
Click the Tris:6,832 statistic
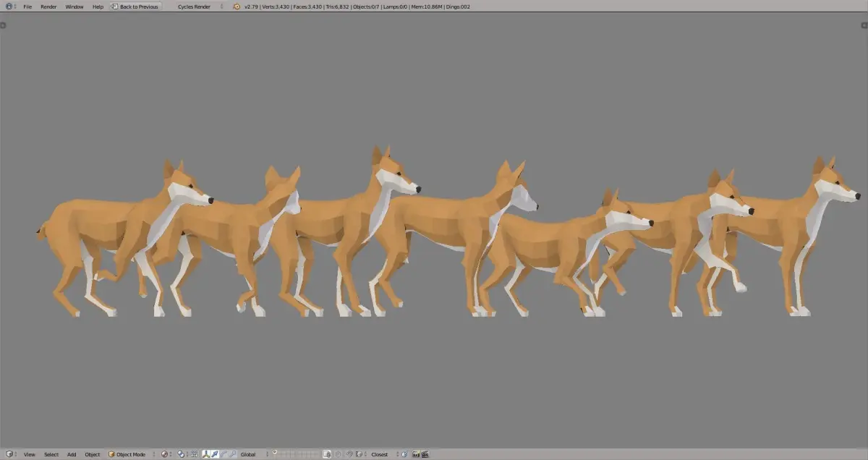tap(338, 6)
